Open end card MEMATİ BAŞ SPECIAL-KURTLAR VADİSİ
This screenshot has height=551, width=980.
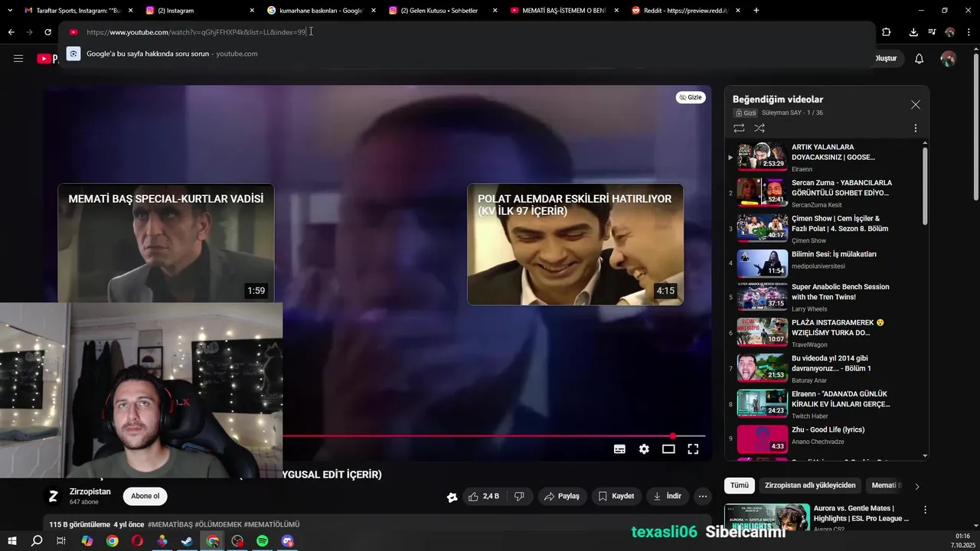[x=166, y=244]
